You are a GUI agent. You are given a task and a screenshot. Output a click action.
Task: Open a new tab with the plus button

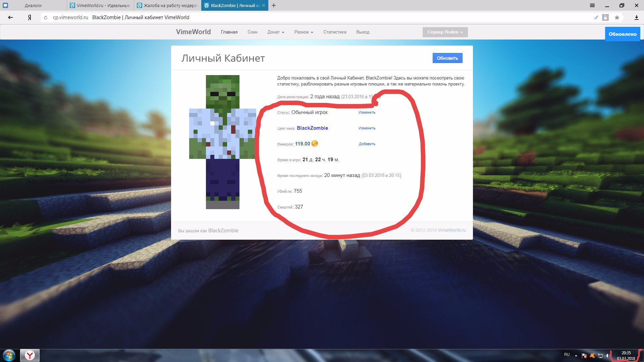274,5
